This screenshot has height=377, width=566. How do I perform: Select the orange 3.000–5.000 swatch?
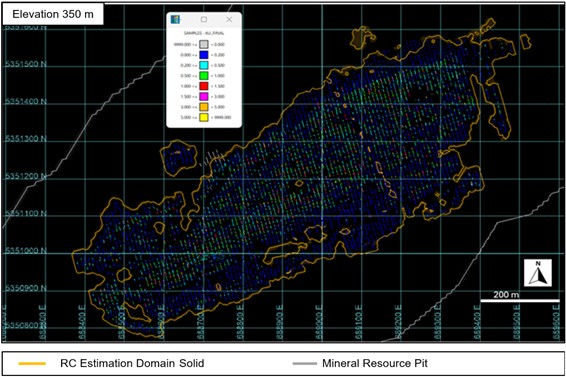(204, 107)
